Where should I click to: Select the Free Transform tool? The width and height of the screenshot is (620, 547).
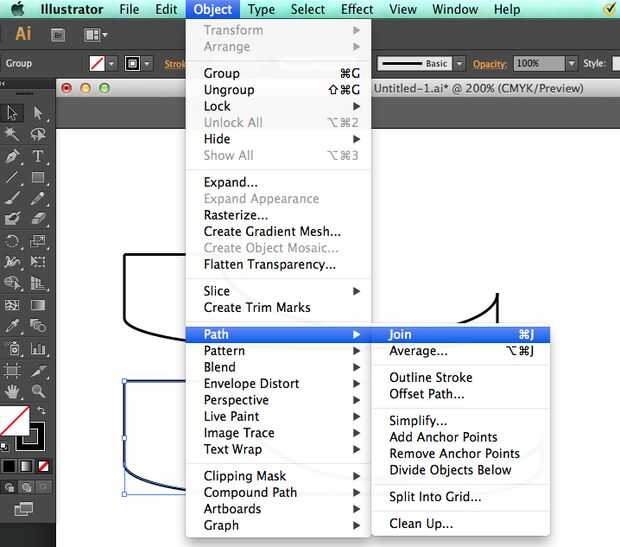coord(38,261)
